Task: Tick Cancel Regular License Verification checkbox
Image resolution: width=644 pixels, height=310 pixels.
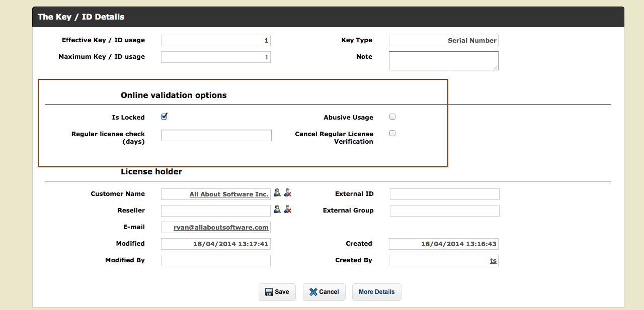Action: click(x=392, y=133)
